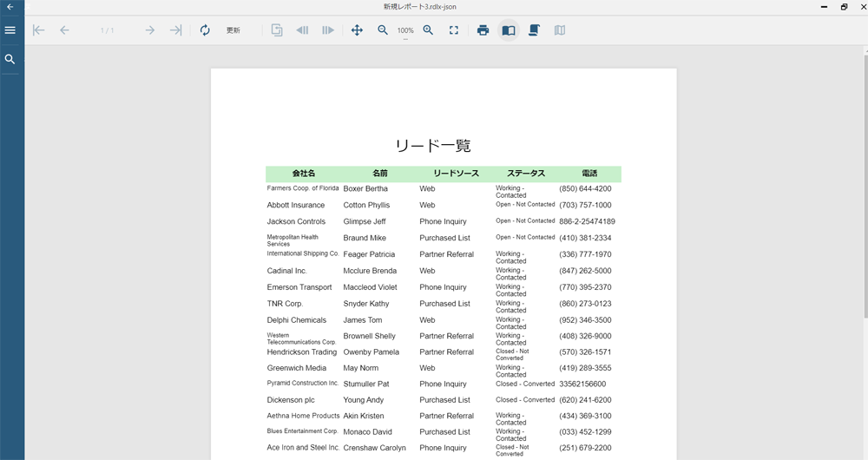Viewport: 868px width, 460px height.
Task: Print the report
Action: (x=483, y=30)
